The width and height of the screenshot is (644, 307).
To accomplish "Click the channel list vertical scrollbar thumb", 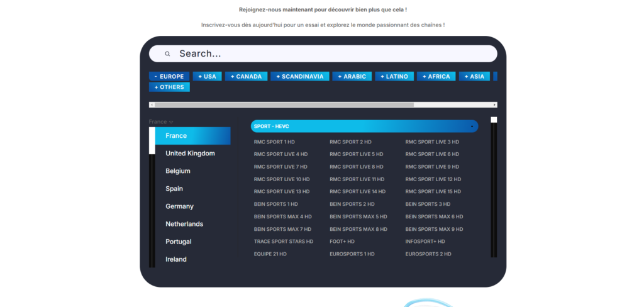I will click(x=494, y=120).
